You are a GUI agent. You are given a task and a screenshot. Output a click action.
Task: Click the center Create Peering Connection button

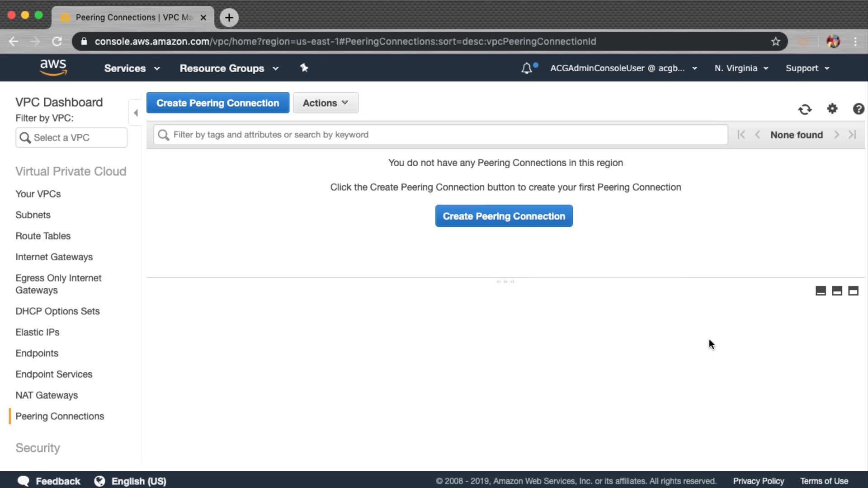(x=504, y=216)
